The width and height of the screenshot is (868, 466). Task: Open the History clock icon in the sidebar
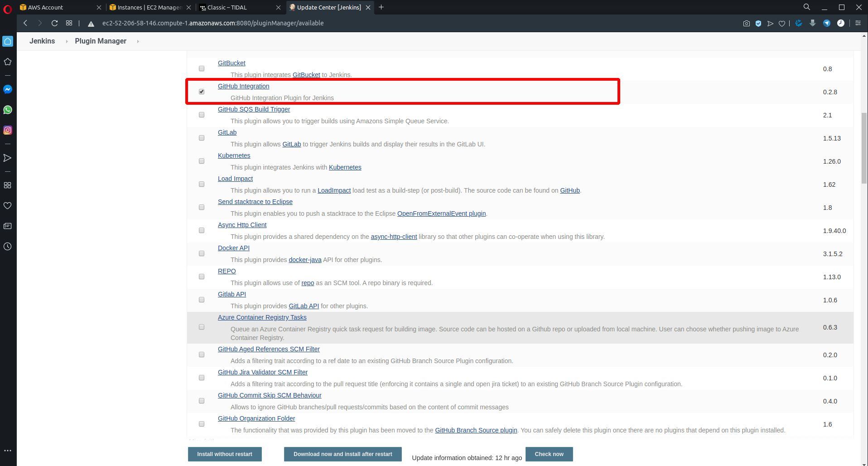pyautogui.click(x=8, y=246)
